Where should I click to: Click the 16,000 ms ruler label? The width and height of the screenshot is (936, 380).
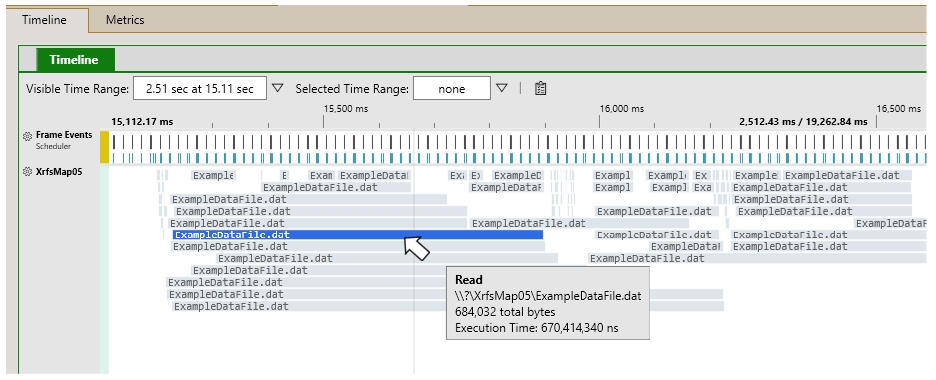621,109
